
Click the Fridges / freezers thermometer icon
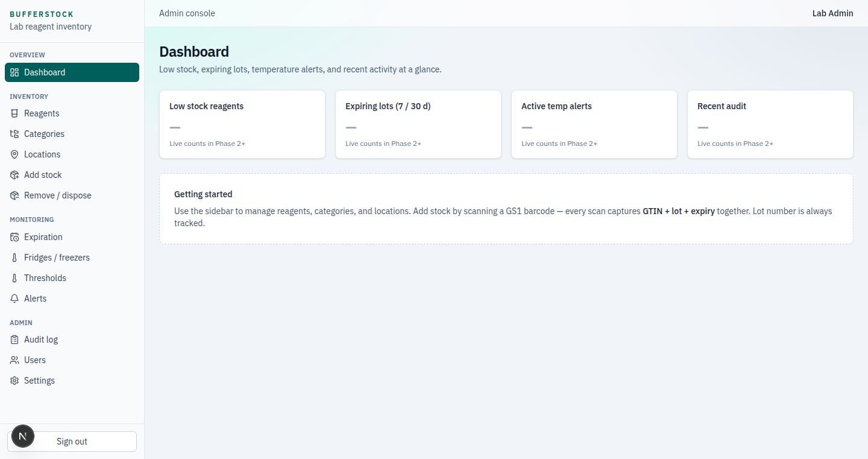click(x=14, y=258)
